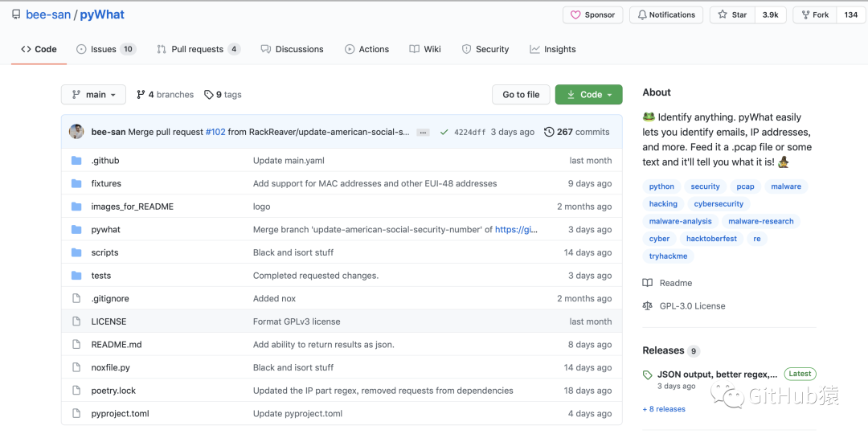Click the bee-san avatar in commit bar
868x434 pixels.
[x=76, y=132]
